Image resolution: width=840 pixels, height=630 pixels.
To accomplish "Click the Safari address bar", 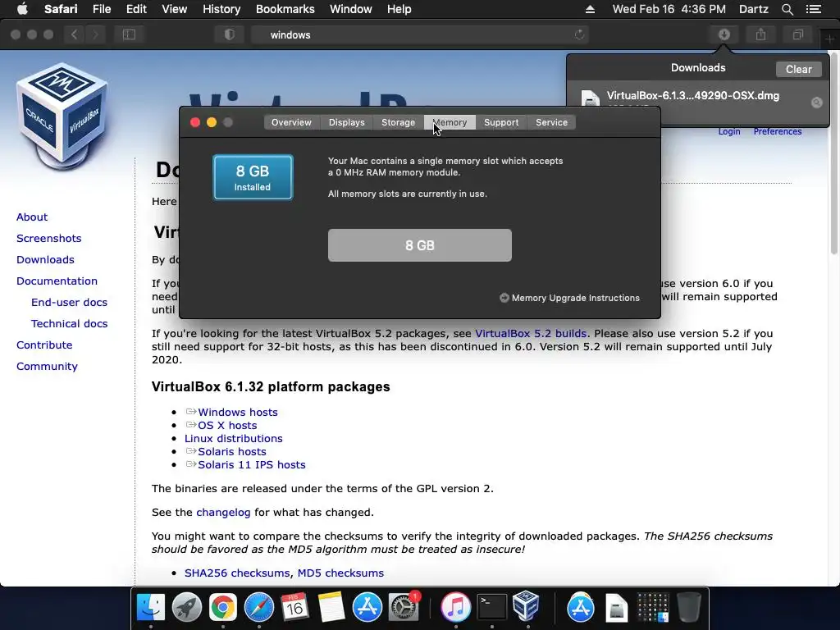I will tap(419, 34).
